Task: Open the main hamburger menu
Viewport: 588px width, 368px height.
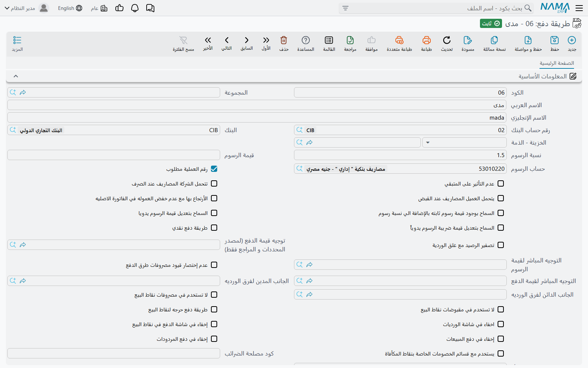Action: pyautogui.click(x=580, y=8)
